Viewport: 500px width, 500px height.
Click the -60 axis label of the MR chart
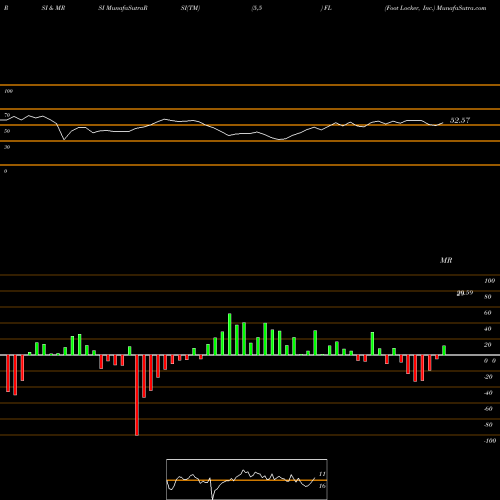[488, 409]
